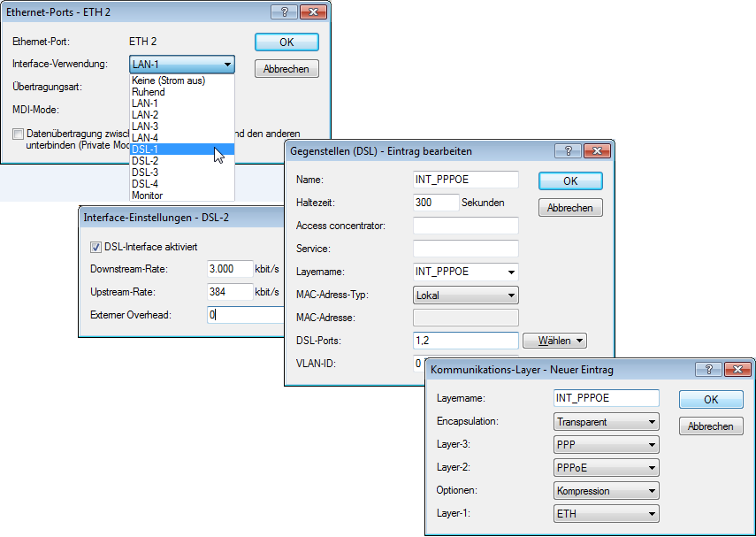Image resolution: width=756 pixels, height=537 pixels.
Task: Enable the Private Mode data transfer checkbox
Action: pos(19,134)
